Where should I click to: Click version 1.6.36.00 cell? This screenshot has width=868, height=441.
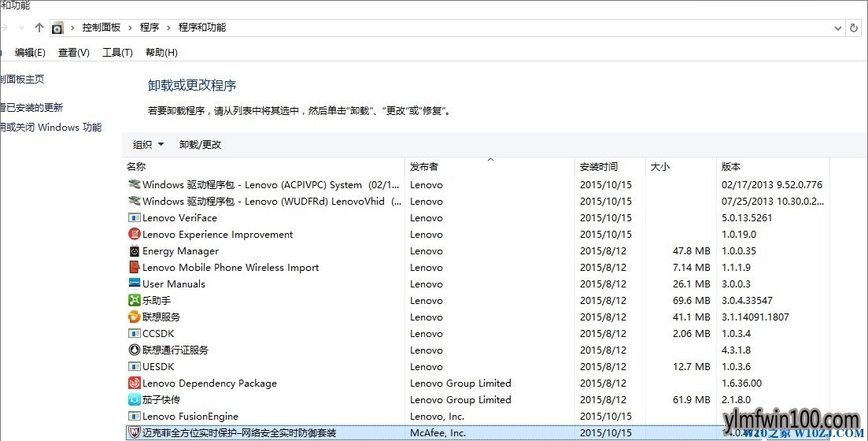coord(742,383)
